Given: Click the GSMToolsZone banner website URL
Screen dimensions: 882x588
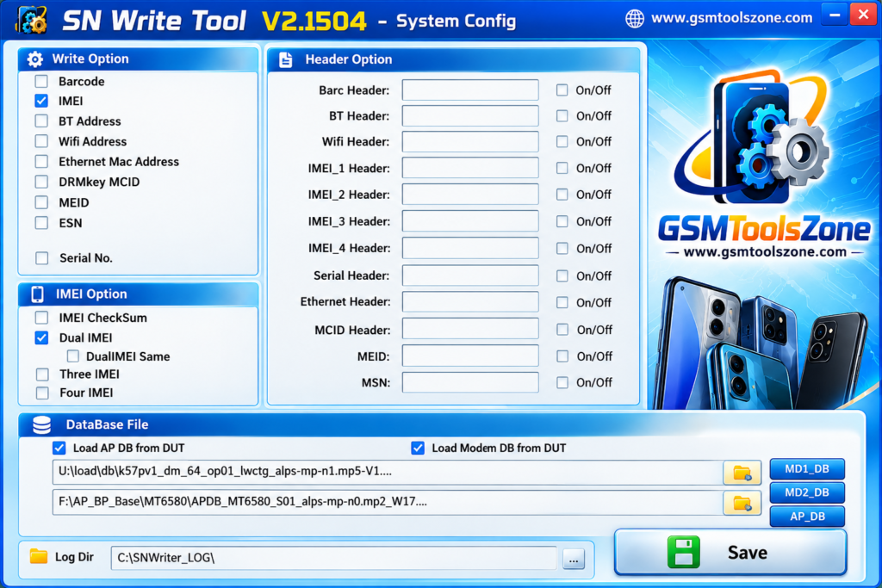Looking at the screenshot, I should [765, 252].
